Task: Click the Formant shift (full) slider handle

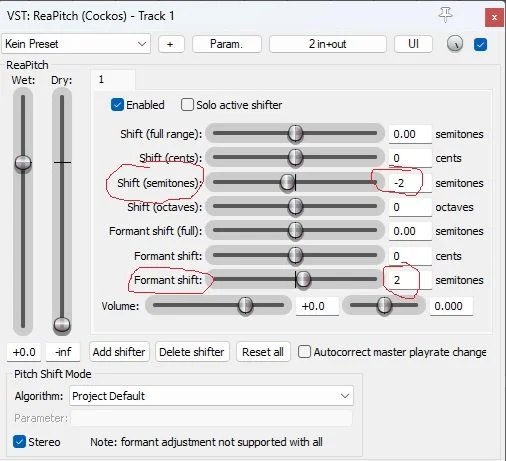Action: pos(295,230)
